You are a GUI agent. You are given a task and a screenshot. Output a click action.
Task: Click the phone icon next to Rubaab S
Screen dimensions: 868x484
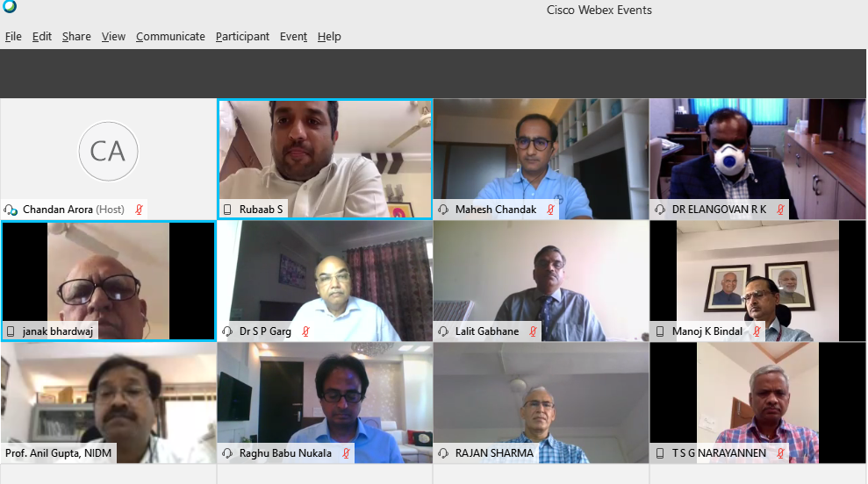(x=227, y=210)
